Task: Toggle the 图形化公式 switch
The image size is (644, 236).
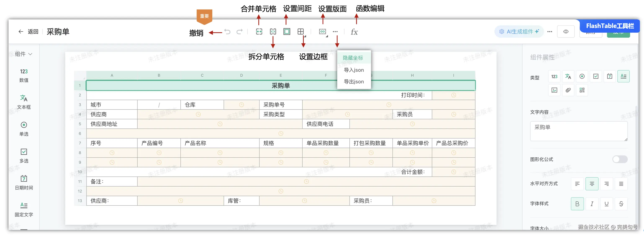Action: [x=620, y=159]
